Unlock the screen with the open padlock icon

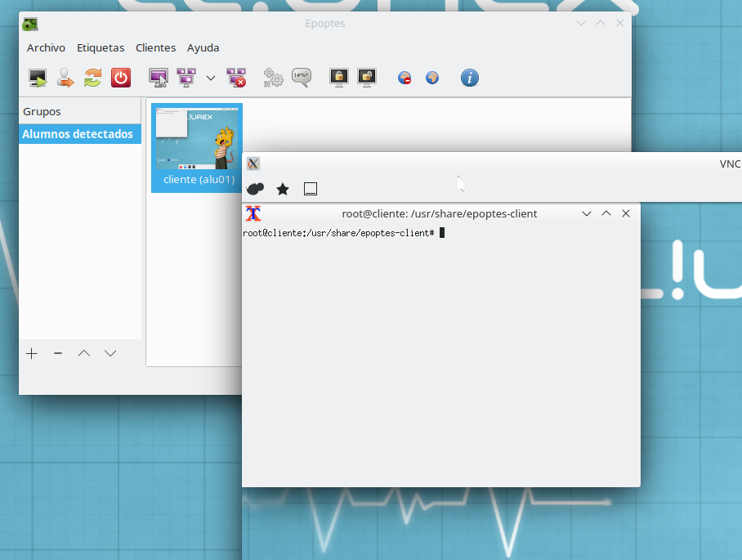click(x=367, y=78)
